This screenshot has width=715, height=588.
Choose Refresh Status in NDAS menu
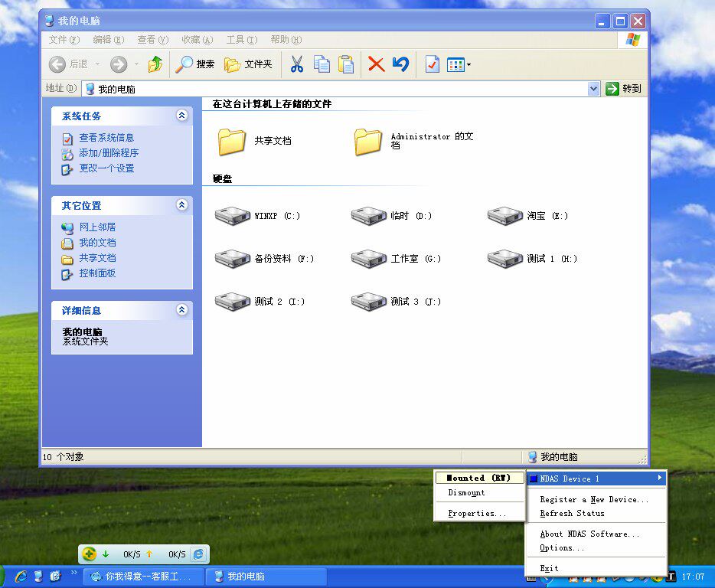[x=596, y=513]
